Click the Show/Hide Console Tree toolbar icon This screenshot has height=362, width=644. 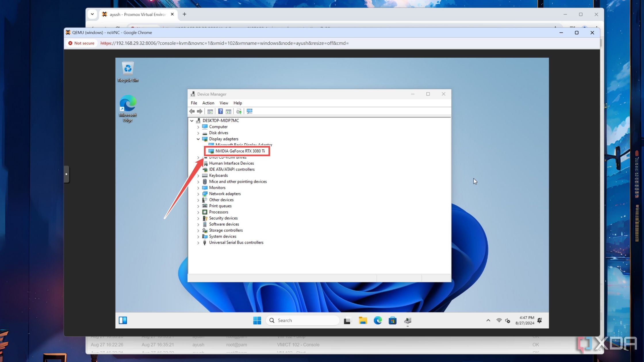pos(210,111)
